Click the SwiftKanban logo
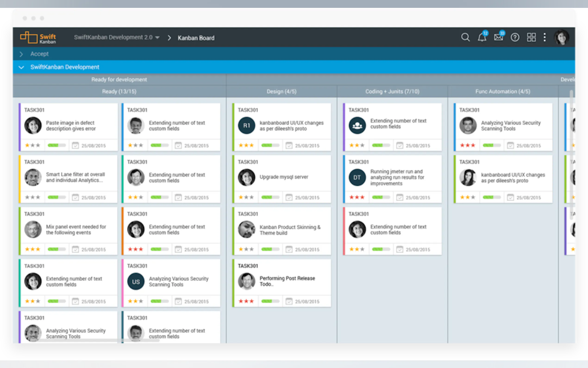Screen dimensions: 588x368 38,38
